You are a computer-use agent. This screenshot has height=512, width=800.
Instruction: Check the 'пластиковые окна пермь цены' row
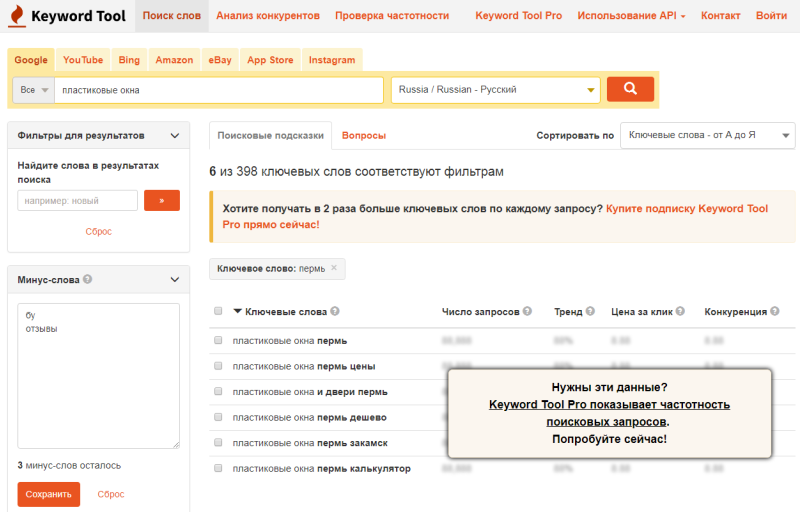(x=218, y=366)
